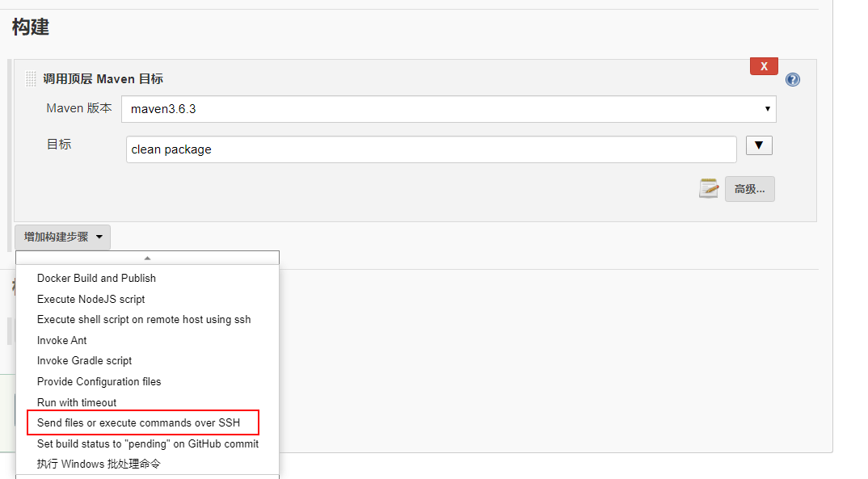Select Provide Configuration files
The image size is (868, 479).
(99, 381)
